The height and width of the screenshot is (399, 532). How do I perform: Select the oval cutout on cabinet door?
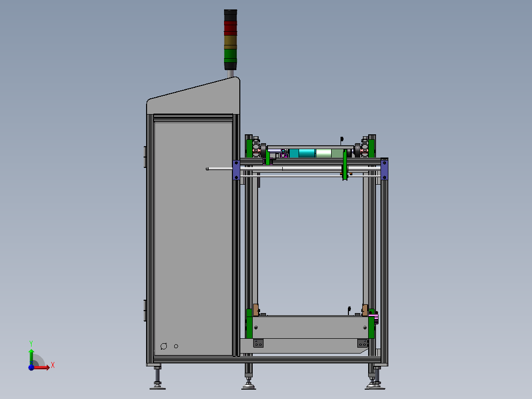pos(163,346)
